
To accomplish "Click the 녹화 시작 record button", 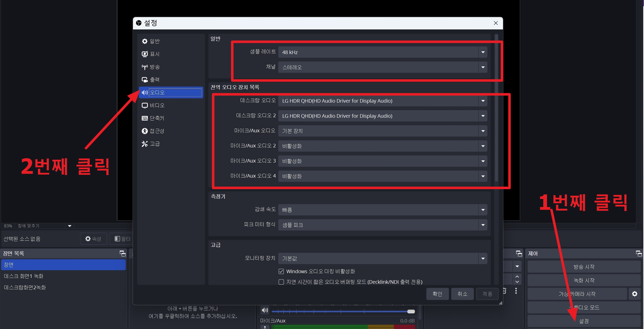I will (584, 280).
